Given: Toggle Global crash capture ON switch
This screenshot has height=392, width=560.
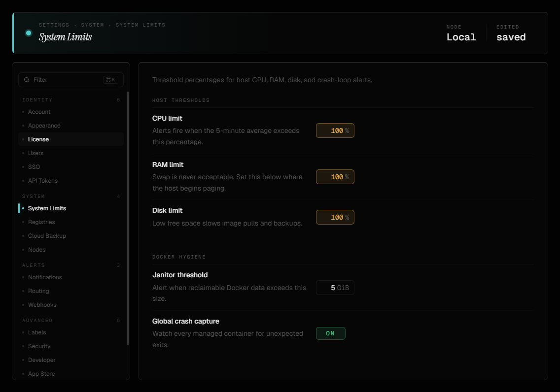Looking at the screenshot, I should (331, 333).
